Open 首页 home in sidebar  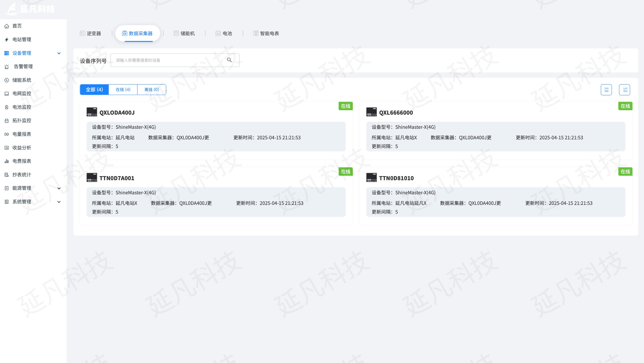tap(17, 26)
